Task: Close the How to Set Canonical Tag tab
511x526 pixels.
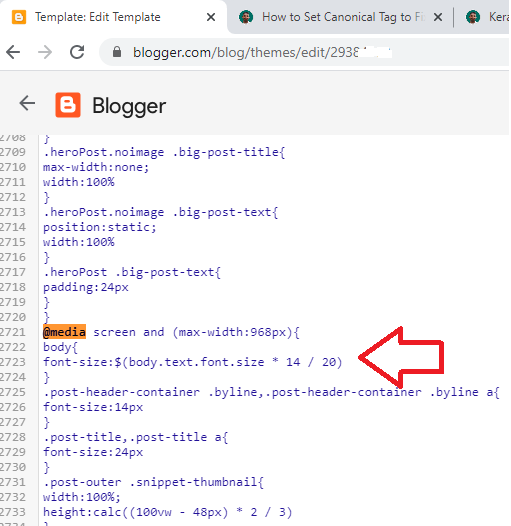Action: point(438,17)
